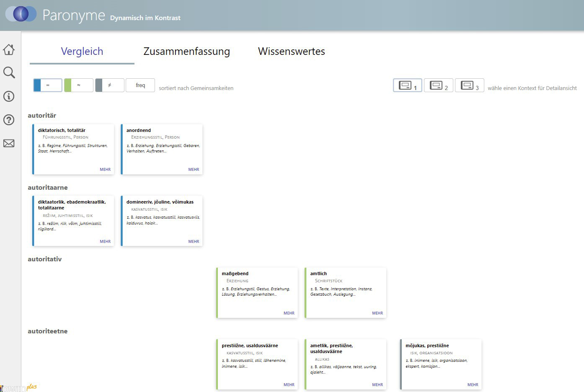The width and height of the screenshot is (584, 392).
Task: Open the help question mark icon
Action: (9, 120)
